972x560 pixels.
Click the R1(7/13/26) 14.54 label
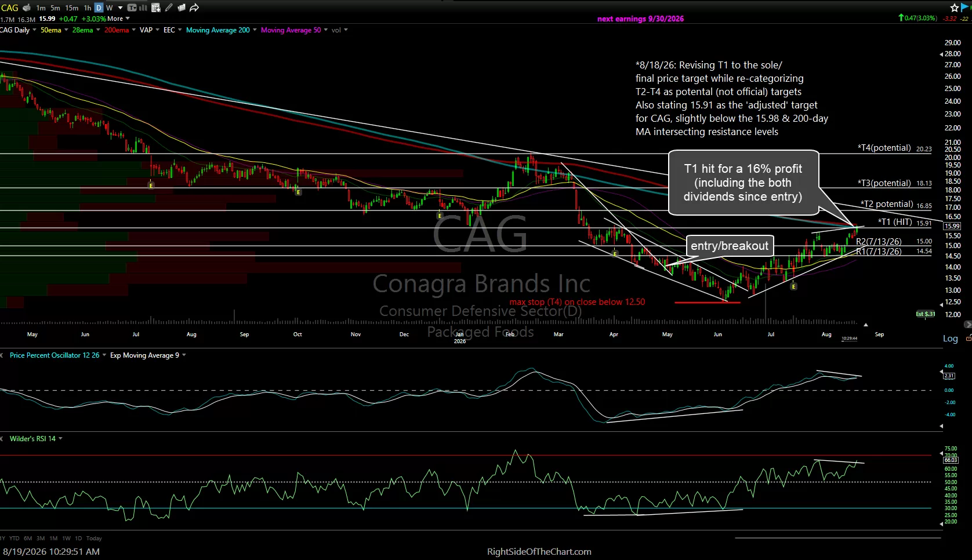(x=894, y=252)
